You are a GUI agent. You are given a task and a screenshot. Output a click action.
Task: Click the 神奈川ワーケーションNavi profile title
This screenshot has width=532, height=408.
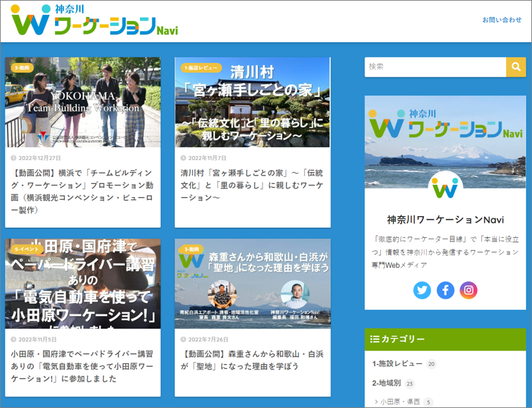445,220
